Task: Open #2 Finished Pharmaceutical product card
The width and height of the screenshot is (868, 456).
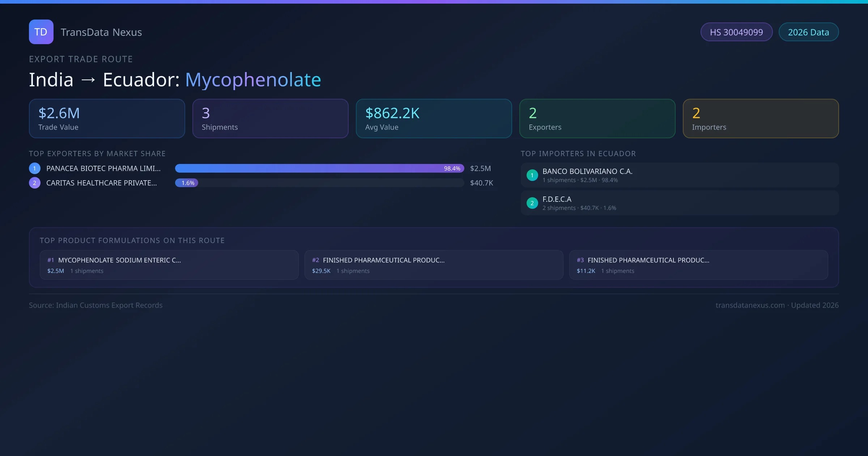Action: pos(434,265)
